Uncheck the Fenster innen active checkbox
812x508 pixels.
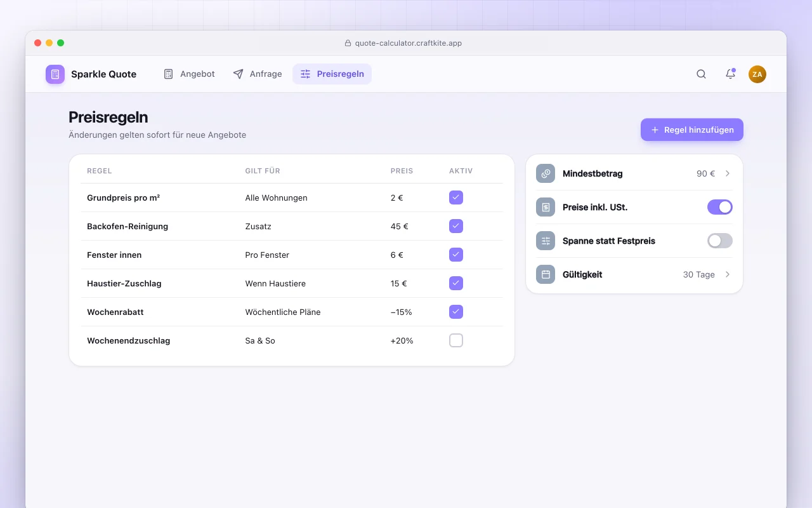pyautogui.click(x=456, y=255)
